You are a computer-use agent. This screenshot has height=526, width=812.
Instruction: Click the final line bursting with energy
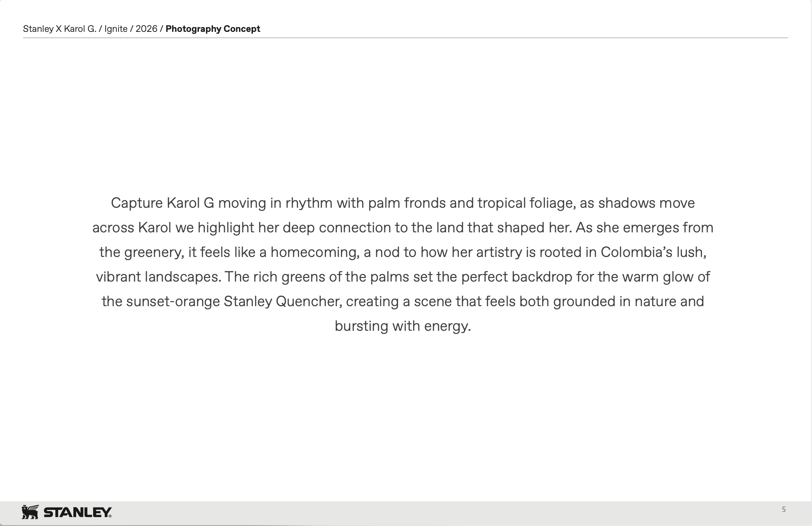403,326
